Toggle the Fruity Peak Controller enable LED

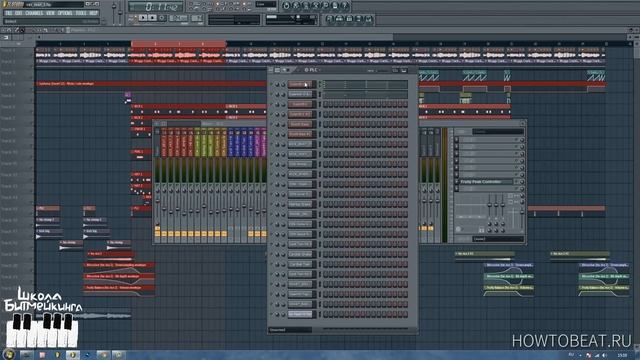517,182
